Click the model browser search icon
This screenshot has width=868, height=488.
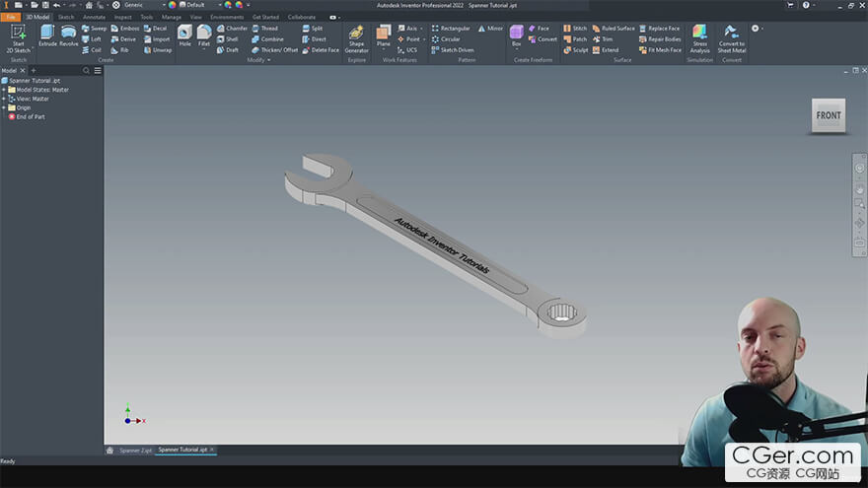click(x=87, y=71)
